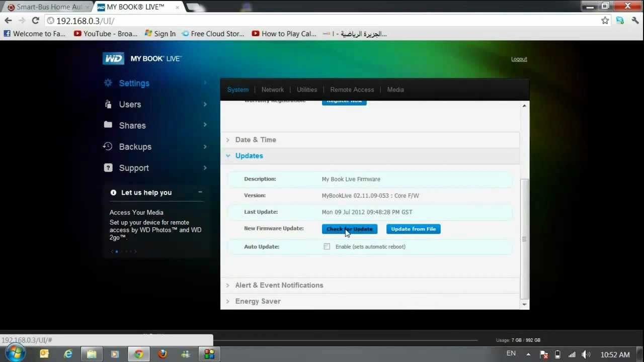Expand arrow next to Support
644x362 pixels.
tap(205, 167)
